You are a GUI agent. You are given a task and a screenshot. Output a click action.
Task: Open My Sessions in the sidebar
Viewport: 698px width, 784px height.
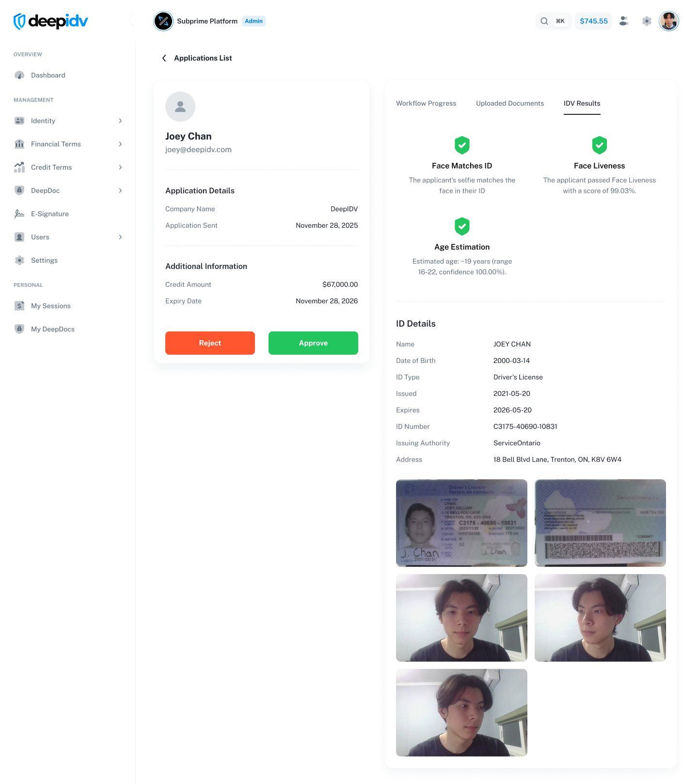click(x=68, y=306)
